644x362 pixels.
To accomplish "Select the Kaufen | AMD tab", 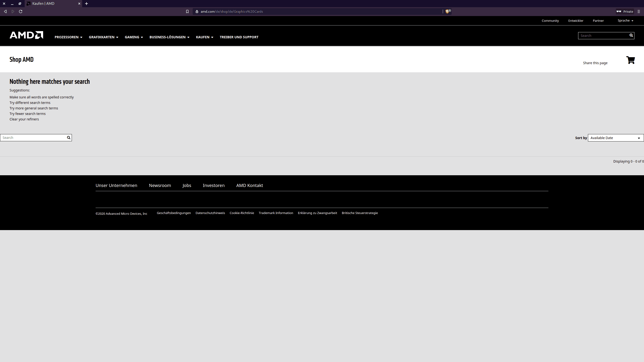I will pos(53,4).
